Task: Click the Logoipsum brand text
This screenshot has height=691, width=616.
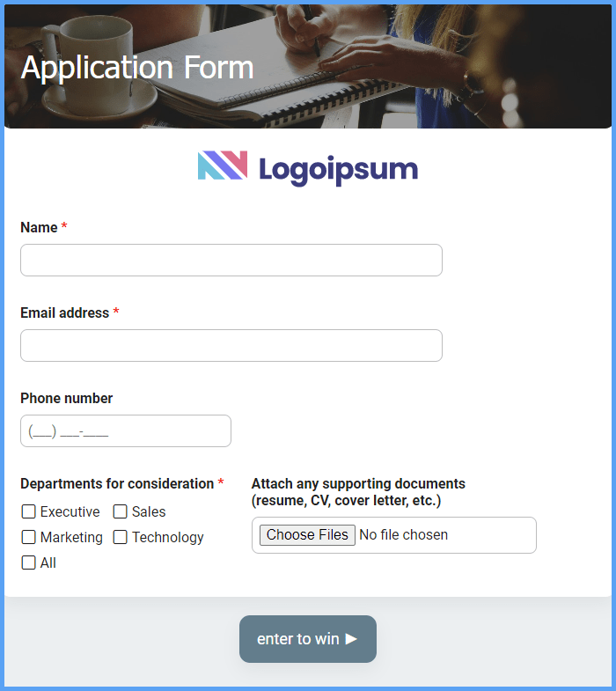Action: pyautogui.click(x=339, y=170)
